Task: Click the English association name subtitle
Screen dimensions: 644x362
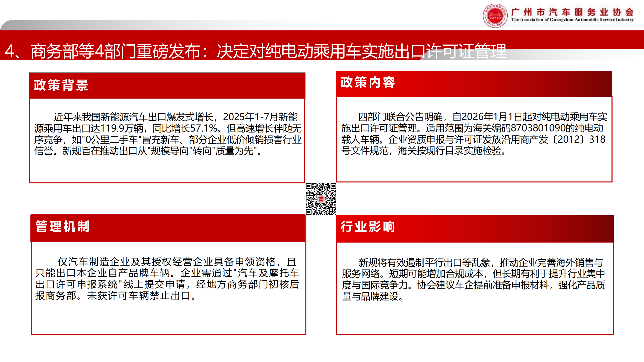Action: (x=573, y=20)
